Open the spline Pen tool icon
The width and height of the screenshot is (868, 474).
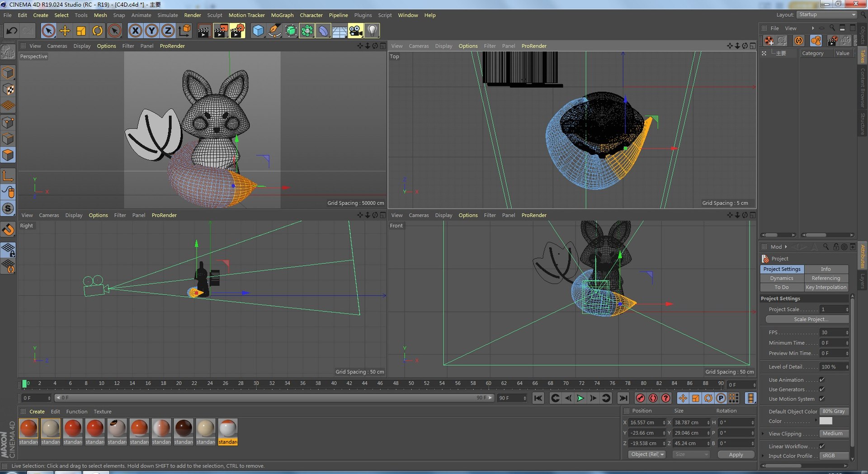[274, 31]
